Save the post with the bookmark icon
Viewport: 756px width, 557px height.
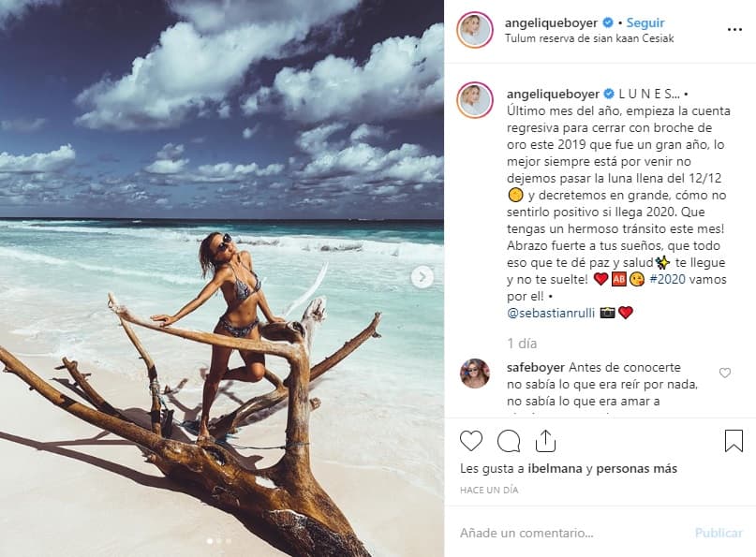pos(734,440)
